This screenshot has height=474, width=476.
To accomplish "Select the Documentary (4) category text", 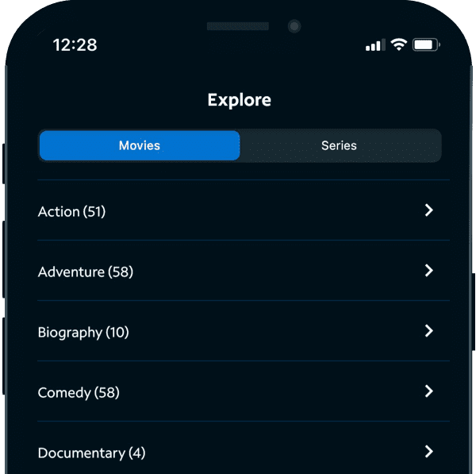I will pos(91,453).
